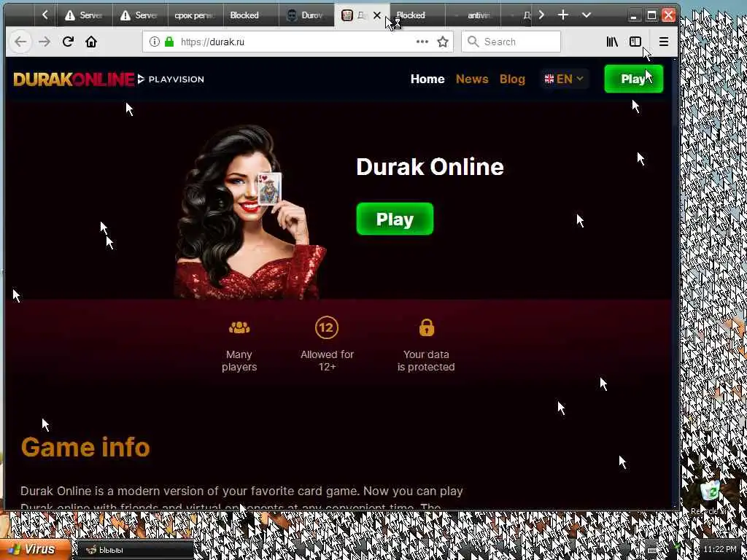Switch to the 'срок регис' tab
747x560 pixels.
pos(195,15)
